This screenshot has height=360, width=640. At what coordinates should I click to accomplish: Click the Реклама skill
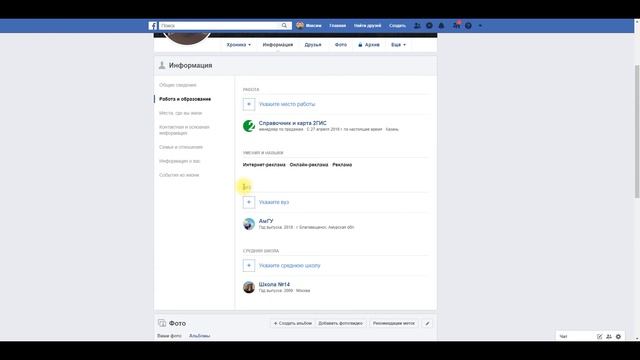point(342,165)
